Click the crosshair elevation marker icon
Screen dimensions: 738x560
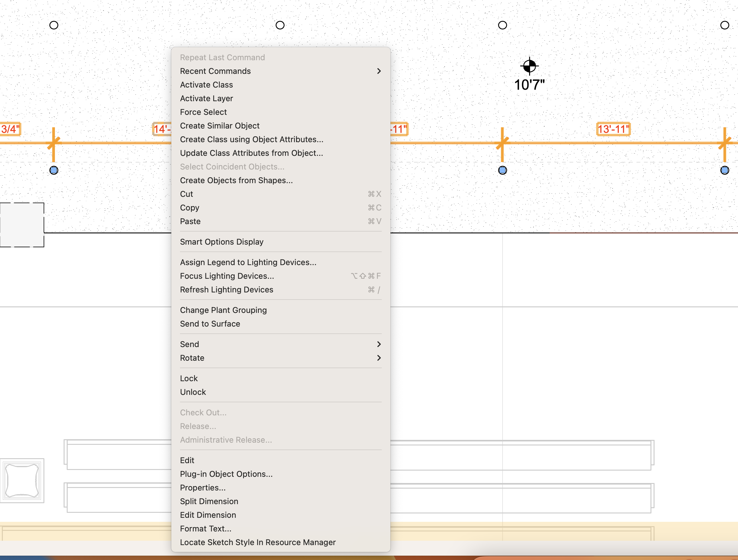pos(529,66)
